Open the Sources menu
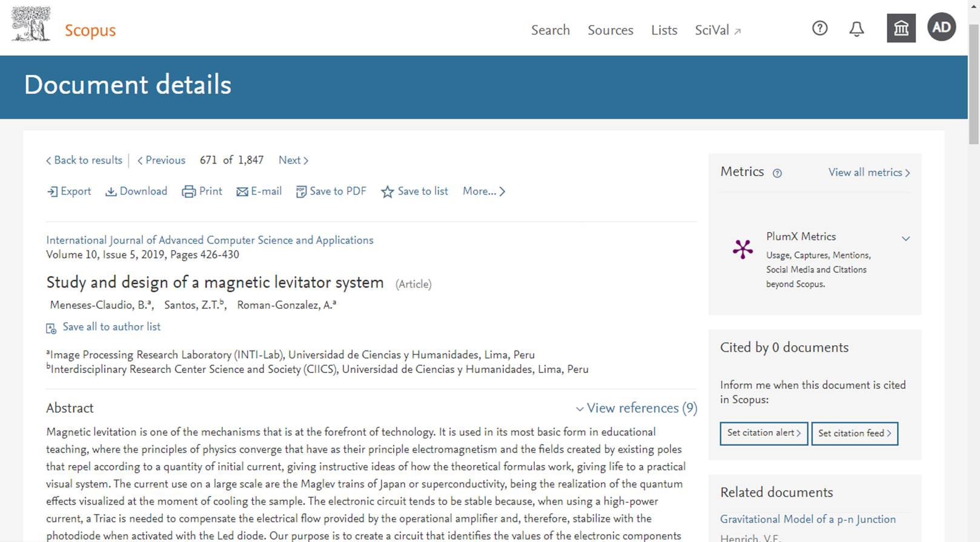980x542 pixels. pyautogui.click(x=611, y=30)
